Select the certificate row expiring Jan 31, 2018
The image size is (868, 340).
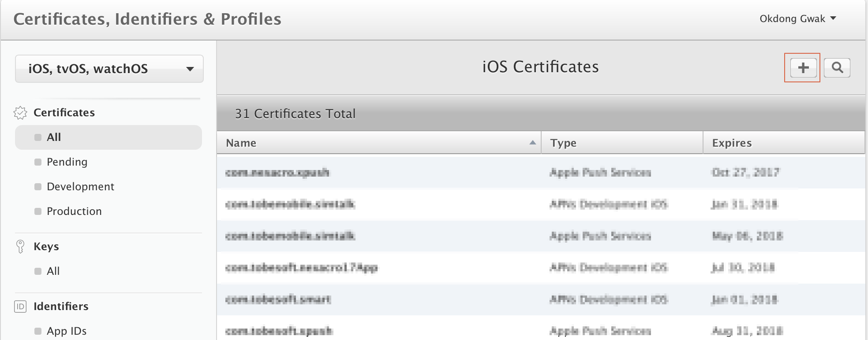pyautogui.click(x=541, y=204)
